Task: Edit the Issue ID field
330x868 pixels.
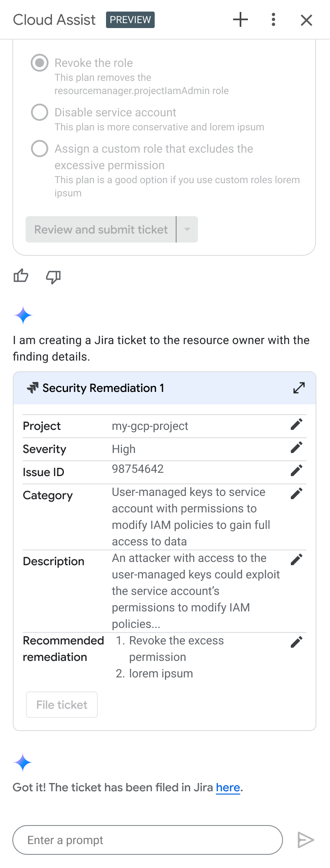Action: [x=297, y=470]
